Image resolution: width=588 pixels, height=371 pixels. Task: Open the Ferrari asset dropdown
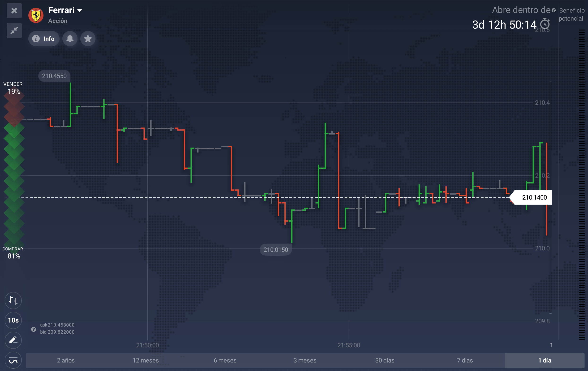click(65, 10)
